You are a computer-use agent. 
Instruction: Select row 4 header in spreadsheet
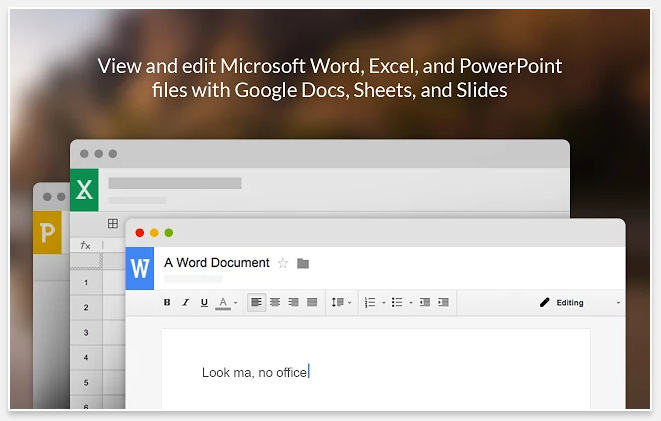(x=86, y=357)
